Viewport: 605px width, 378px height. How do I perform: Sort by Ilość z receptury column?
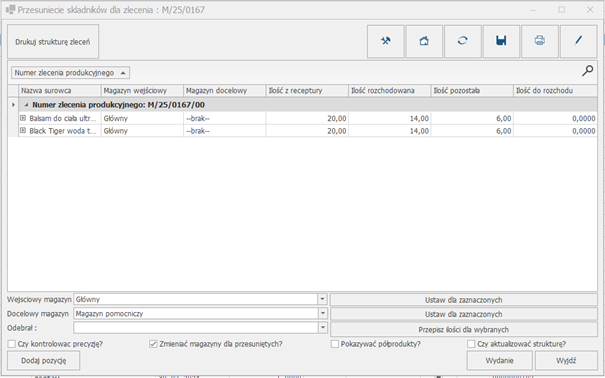[x=307, y=91]
